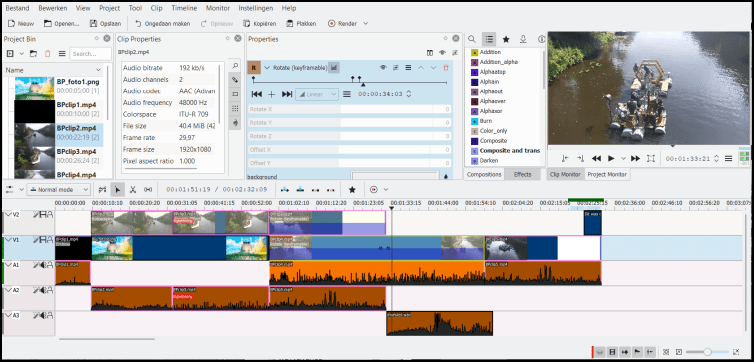Open Normal mode edit mode dropdown
The height and width of the screenshot is (362, 754).
pyautogui.click(x=58, y=189)
